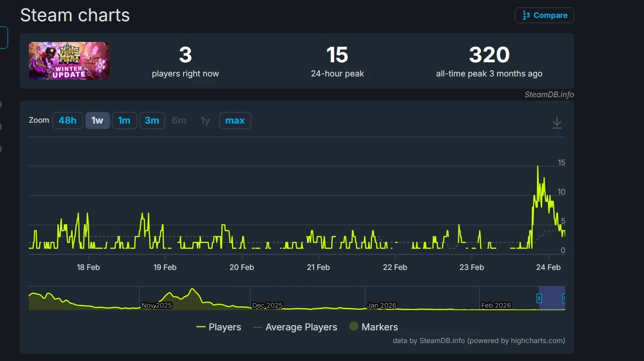This screenshot has height=361, width=644.
Task: Click the King of Meat Winter Update thumbnail
Action: pyautogui.click(x=69, y=61)
